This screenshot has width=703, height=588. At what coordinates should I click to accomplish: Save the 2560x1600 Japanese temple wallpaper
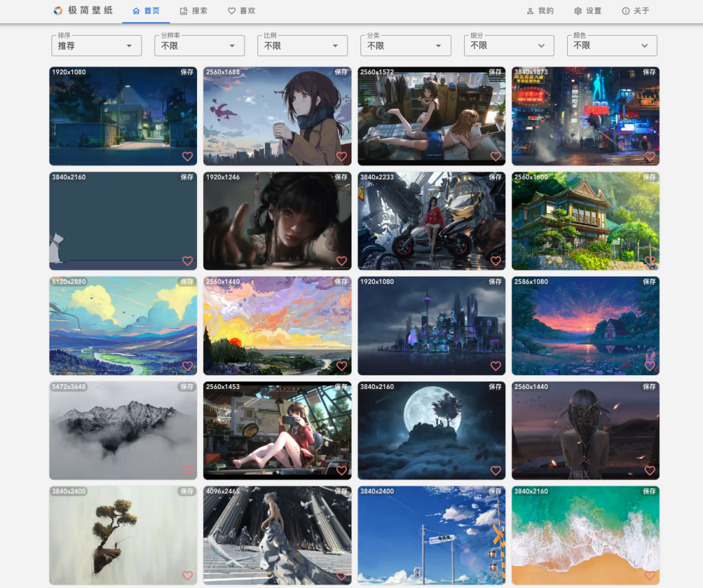(x=649, y=177)
